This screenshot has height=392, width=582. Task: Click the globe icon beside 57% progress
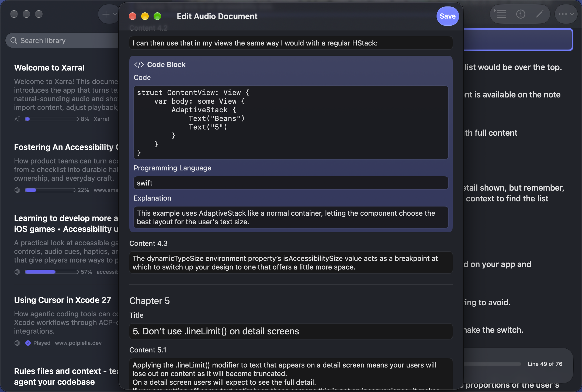17,272
